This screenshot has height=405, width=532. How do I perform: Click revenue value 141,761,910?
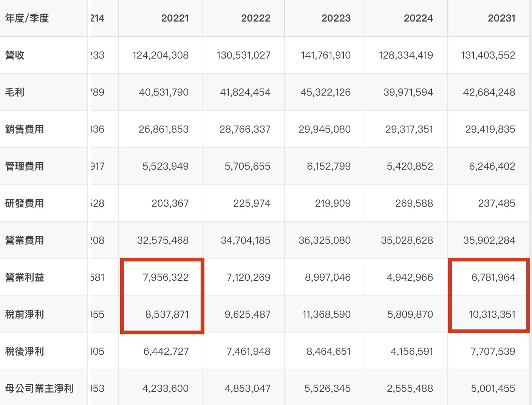pyautogui.click(x=325, y=55)
